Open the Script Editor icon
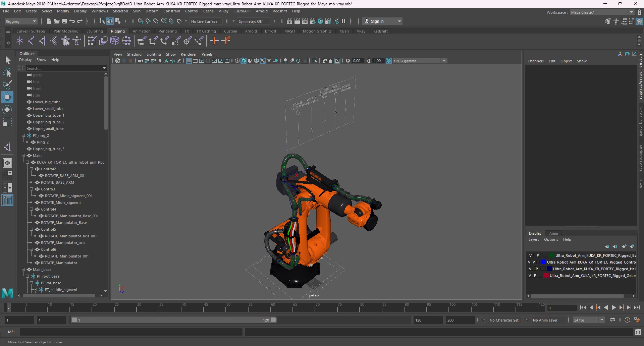644x346 pixels. pos(638,332)
